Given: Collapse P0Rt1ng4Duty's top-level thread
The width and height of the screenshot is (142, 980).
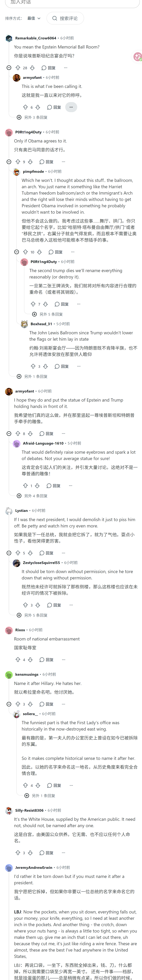Looking at the screenshot, I should click(9, 162).
